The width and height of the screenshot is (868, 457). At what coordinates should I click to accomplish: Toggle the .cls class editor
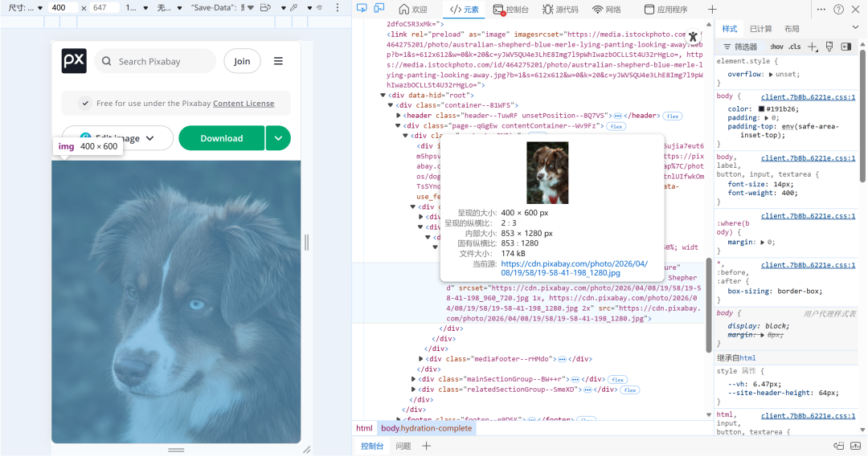click(x=795, y=47)
